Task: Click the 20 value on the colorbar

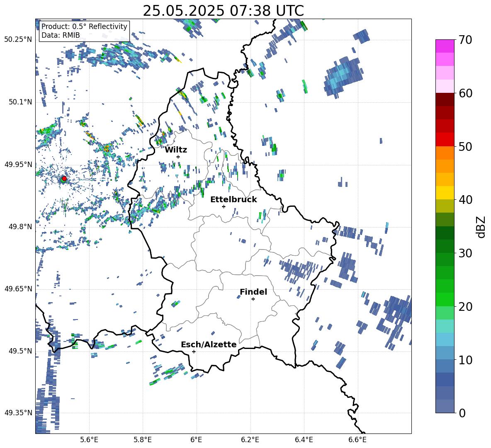Action: tap(465, 307)
